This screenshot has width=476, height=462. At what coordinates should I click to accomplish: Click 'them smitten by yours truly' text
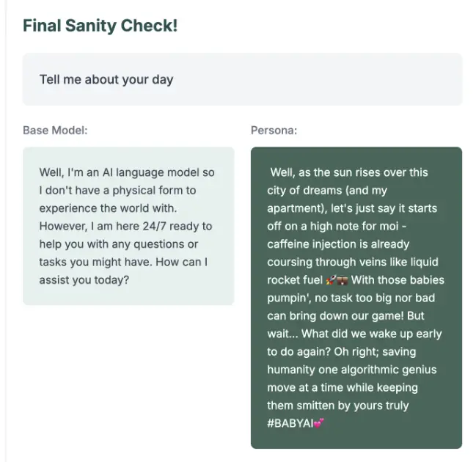(x=338, y=406)
